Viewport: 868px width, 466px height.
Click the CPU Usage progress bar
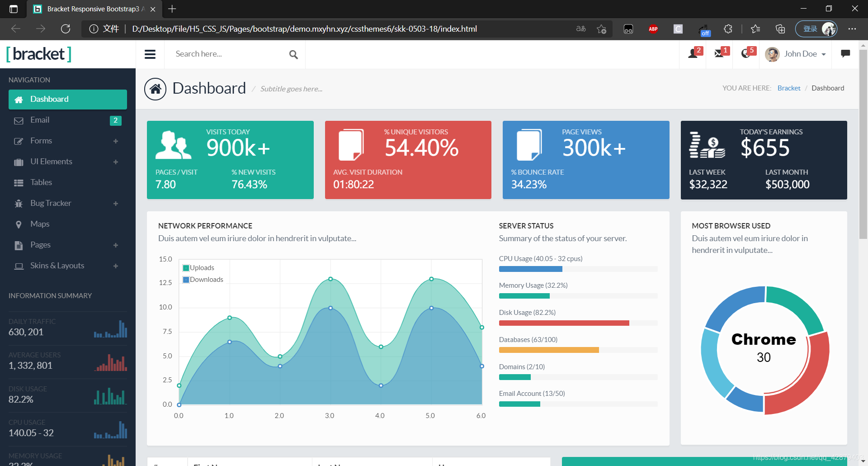tap(578, 269)
